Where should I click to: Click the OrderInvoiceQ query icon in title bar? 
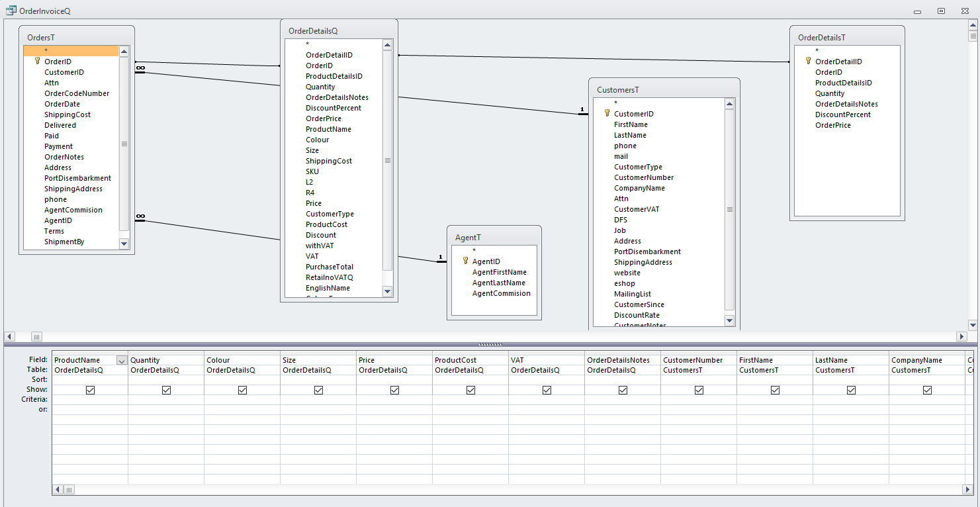[x=11, y=11]
